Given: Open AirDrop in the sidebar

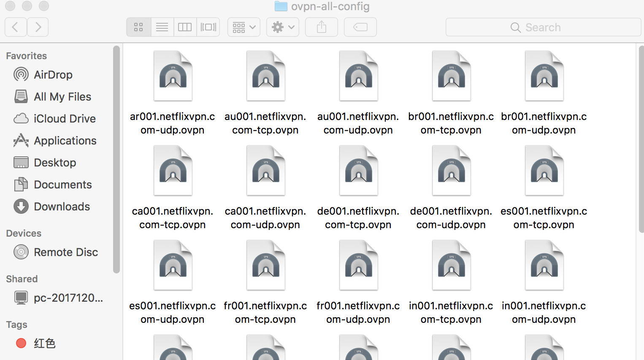Looking at the screenshot, I should click(x=43, y=75).
